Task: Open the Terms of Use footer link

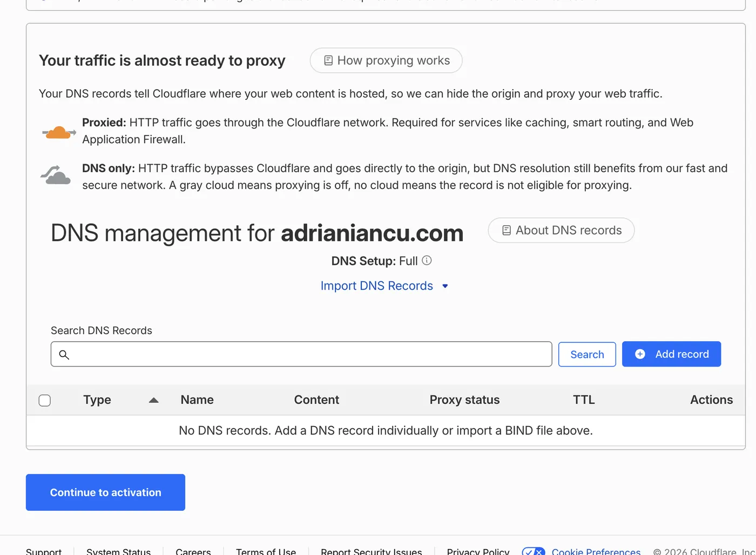Action: click(266, 551)
